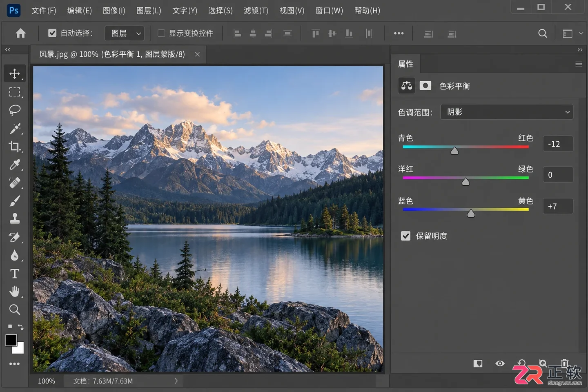Viewport: 588px width, 392px height.
Task: Click the Magenta-Green (洋红/绿色) slider handle
Action: click(x=465, y=182)
